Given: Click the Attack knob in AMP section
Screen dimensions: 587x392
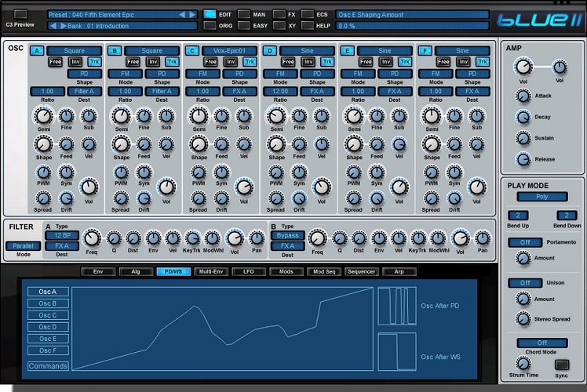Looking at the screenshot, I should pos(523,96).
